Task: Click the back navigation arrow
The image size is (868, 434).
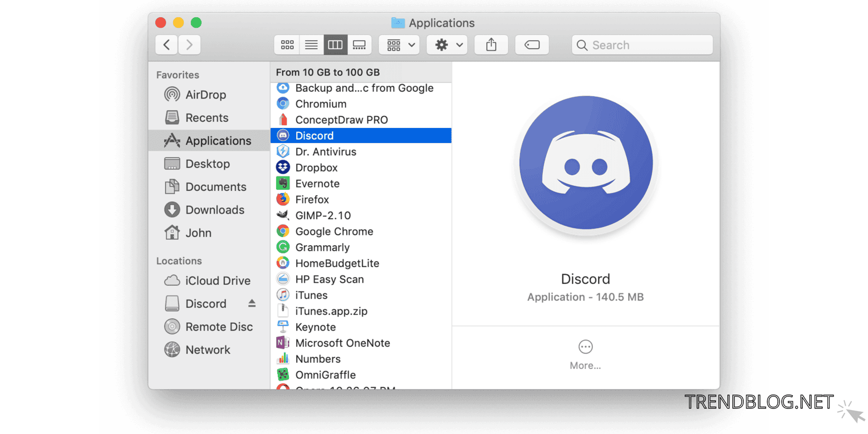Action: 165,45
